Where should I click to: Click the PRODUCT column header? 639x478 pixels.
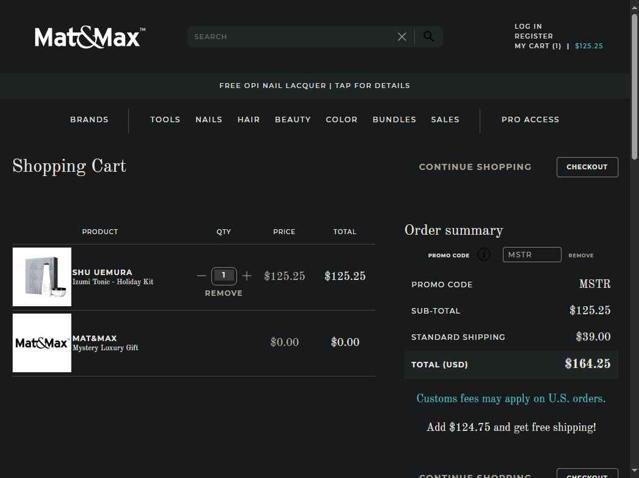click(x=100, y=231)
